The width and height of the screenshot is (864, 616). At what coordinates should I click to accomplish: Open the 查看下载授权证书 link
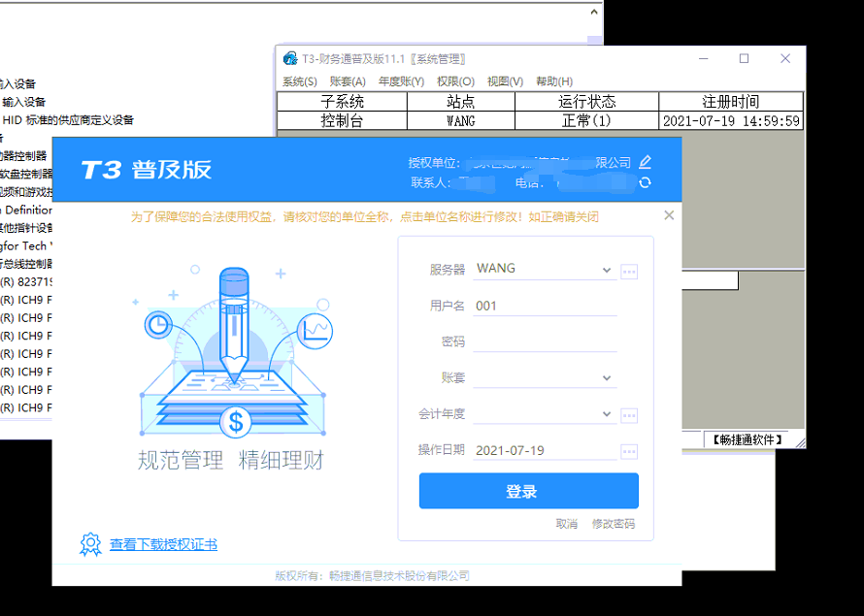tap(164, 544)
